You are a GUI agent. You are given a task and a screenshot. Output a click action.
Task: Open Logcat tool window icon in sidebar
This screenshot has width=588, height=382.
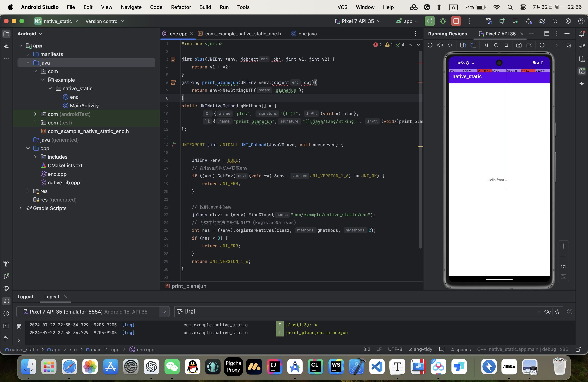[6, 301]
